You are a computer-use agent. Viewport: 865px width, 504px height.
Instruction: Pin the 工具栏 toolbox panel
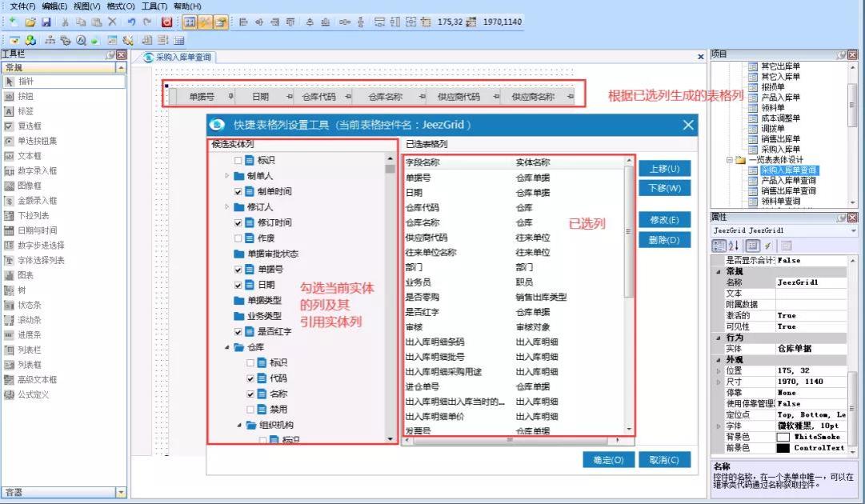(110, 54)
